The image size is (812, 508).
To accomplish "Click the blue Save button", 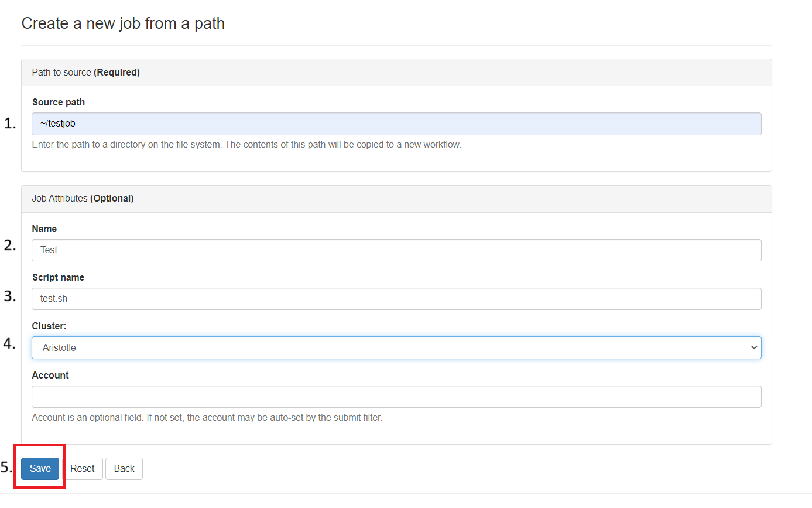I will coord(40,469).
